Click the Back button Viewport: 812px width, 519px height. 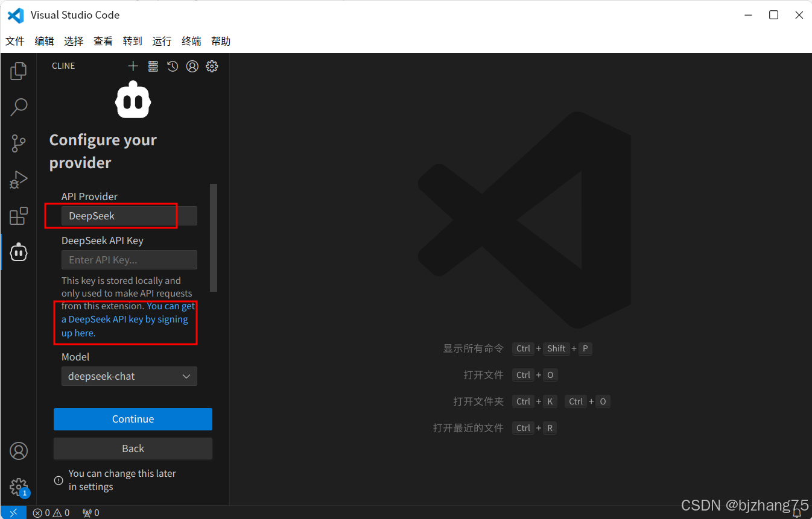(133, 448)
